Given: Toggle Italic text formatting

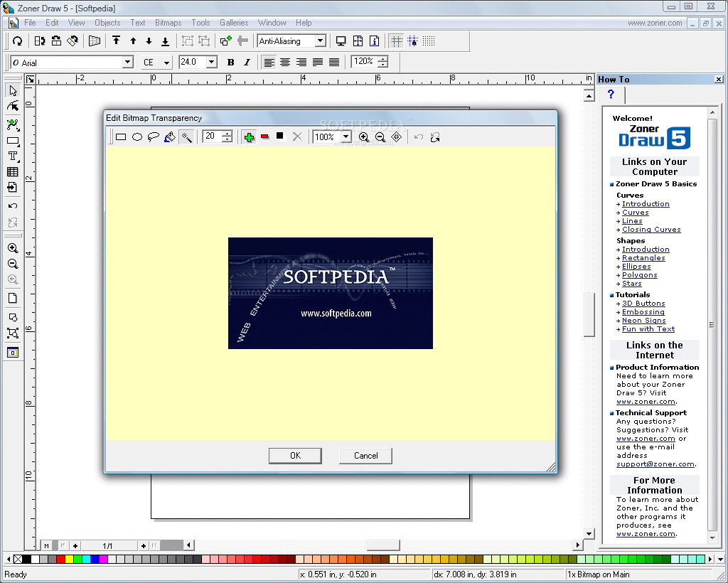Looking at the screenshot, I should click(x=247, y=62).
